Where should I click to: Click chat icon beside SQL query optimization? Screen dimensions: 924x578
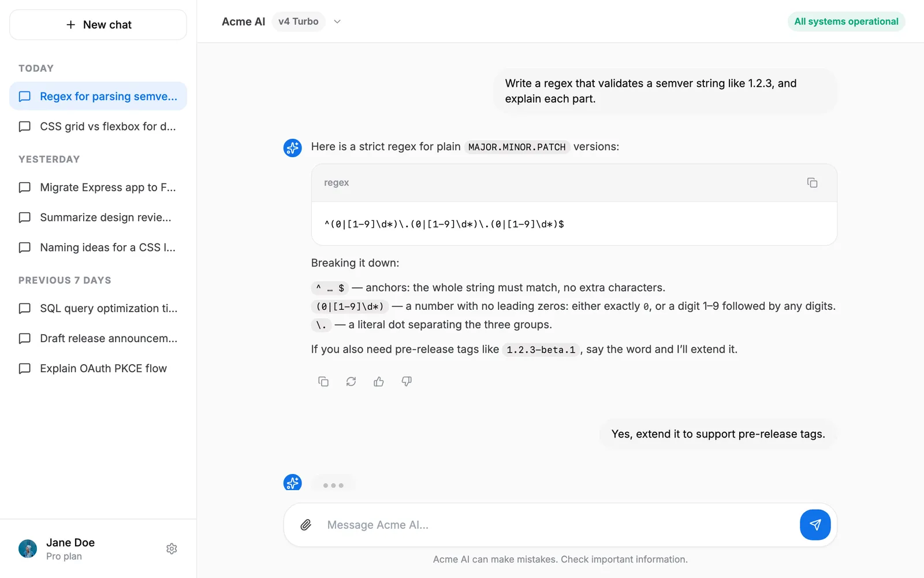25,308
